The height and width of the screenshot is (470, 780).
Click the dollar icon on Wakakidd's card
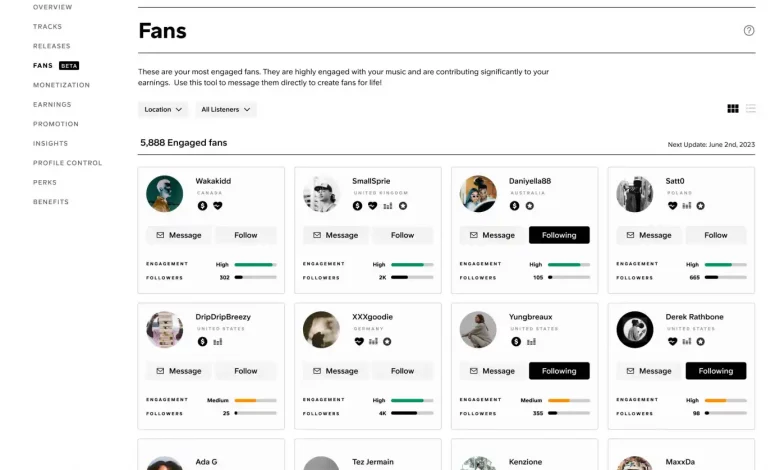202,205
